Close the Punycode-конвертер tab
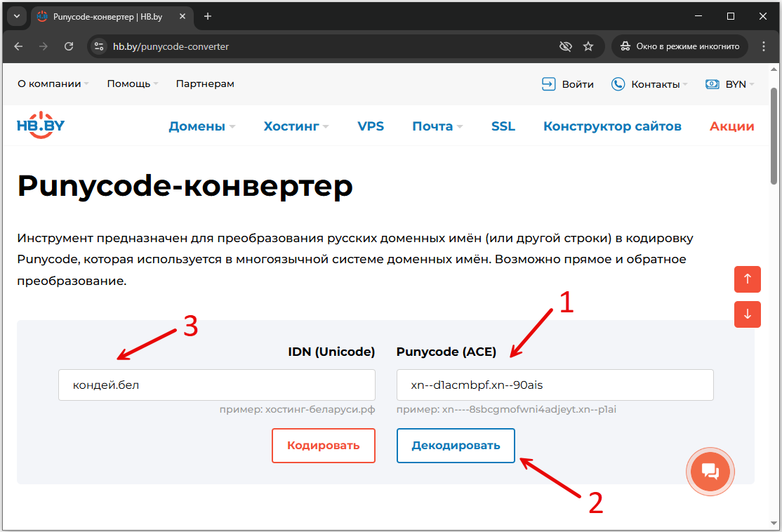782x532 pixels. pyautogui.click(x=183, y=16)
